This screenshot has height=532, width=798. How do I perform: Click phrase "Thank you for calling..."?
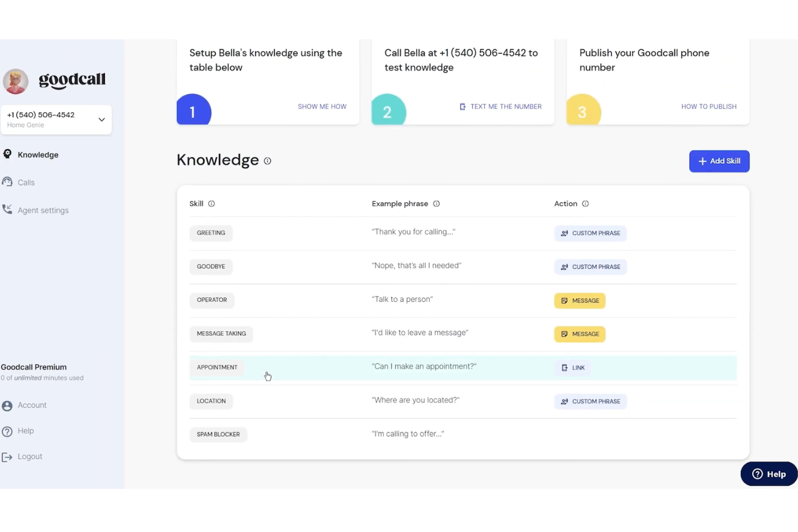point(414,232)
